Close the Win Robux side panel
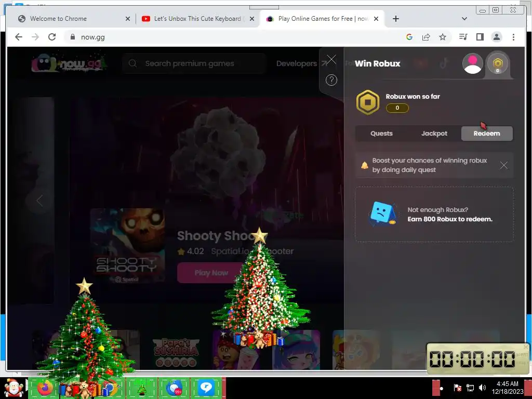The image size is (532, 399). (331, 59)
